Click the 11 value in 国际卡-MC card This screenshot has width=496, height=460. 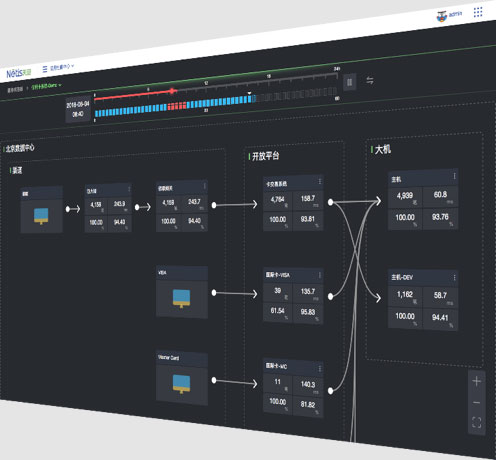[277, 382]
